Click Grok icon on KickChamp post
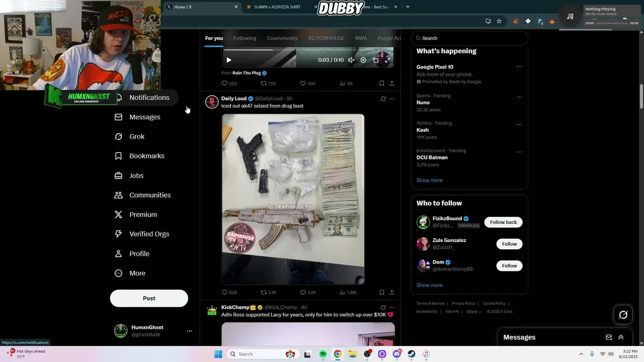Screen dimensions: 644x362 pos(383,307)
